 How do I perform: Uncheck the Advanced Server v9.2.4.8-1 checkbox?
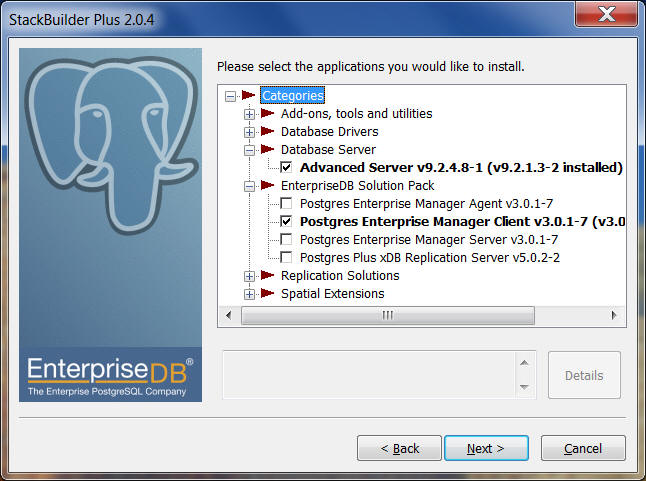pos(286,167)
